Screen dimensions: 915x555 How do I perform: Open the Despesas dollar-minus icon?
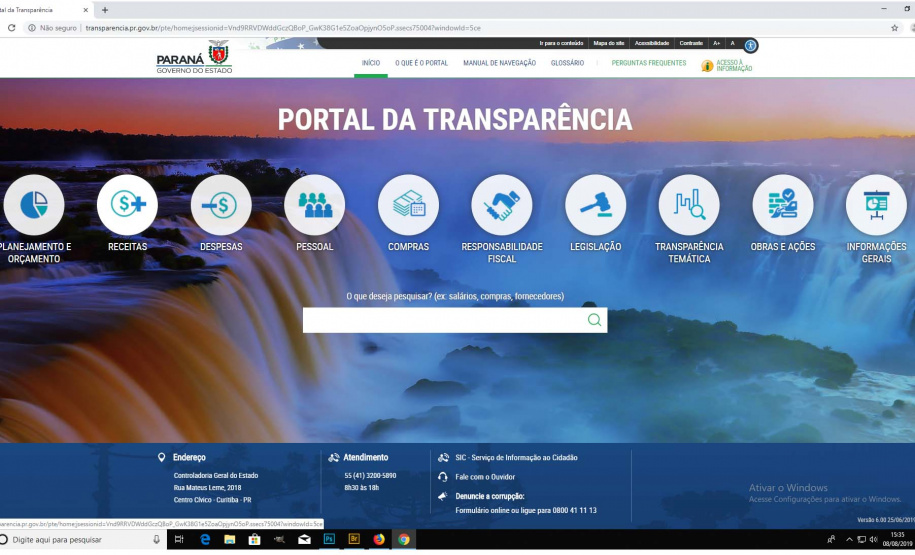click(221, 205)
